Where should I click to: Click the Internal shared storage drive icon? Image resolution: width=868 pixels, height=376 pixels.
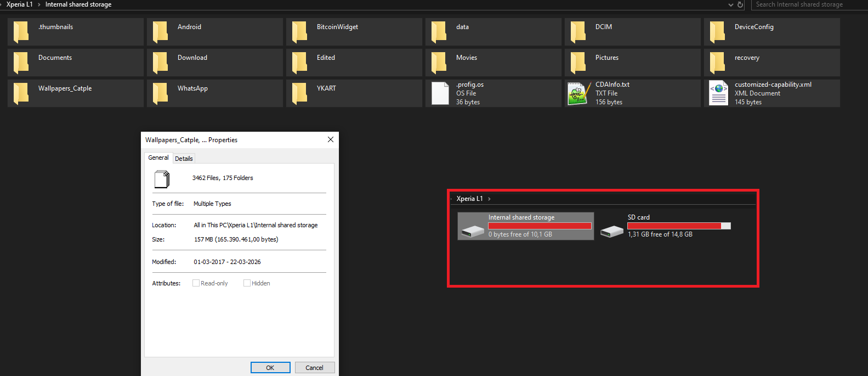pyautogui.click(x=473, y=232)
